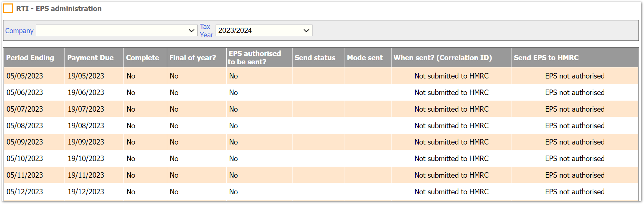Click EPS not authorised for 05/12/2023 row
644x204 pixels.
tap(575, 192)
